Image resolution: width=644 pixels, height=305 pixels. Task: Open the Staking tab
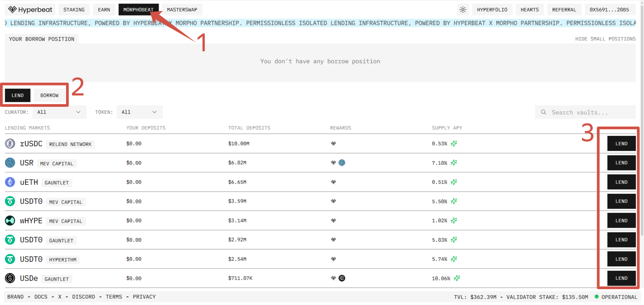[74, 10]
